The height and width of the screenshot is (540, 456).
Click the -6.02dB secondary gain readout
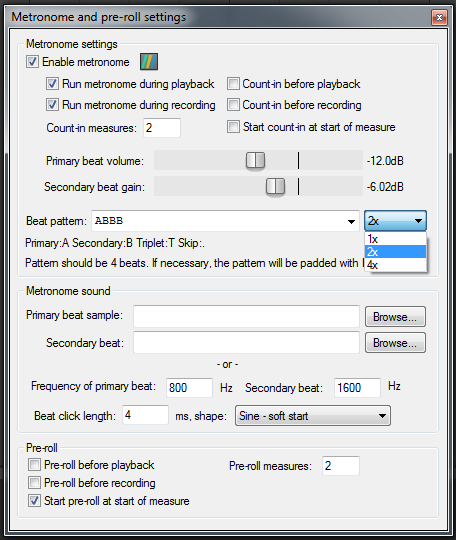(385, 187)
